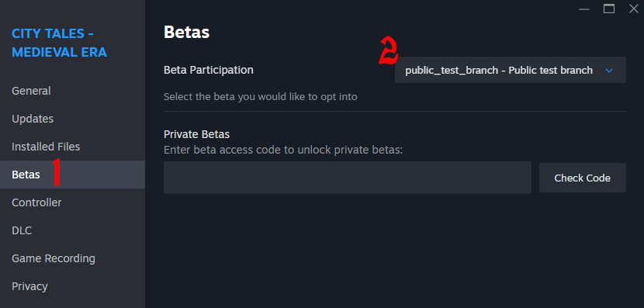Open the Beta Participation dropdown
644x308 pixels.
(x=511, y=71)
